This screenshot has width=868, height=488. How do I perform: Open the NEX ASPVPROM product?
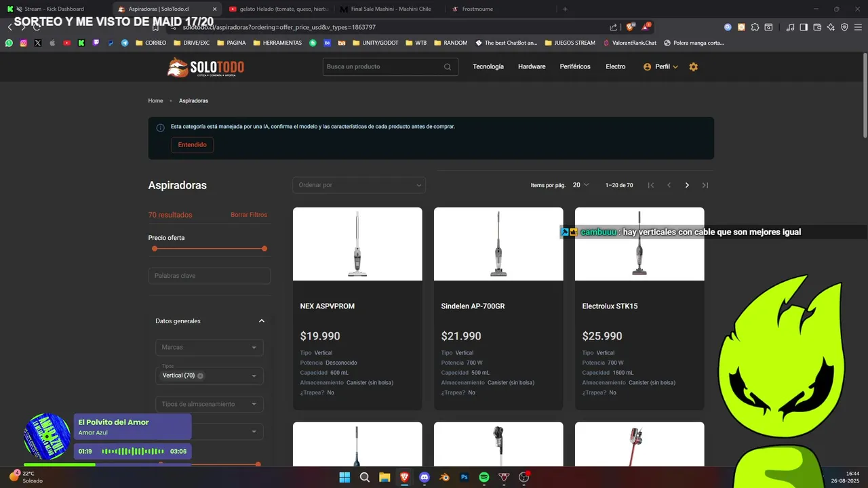pyautogui.click(x=328, y=306)
